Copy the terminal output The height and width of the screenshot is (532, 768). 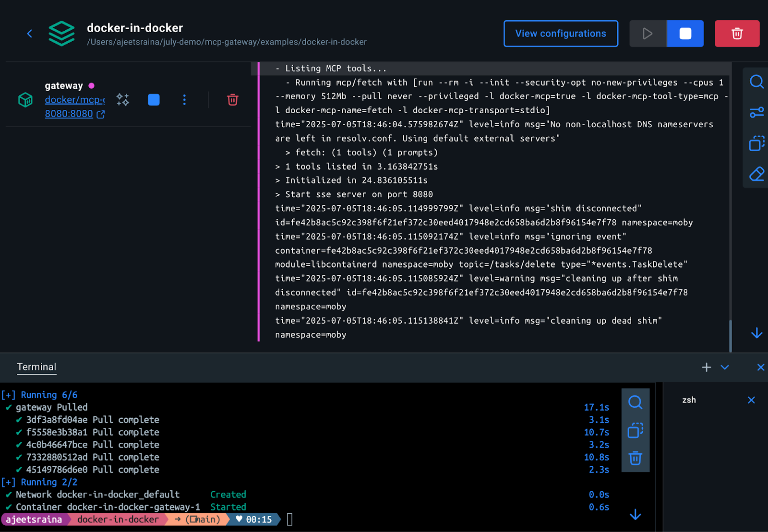pos(635,430)
